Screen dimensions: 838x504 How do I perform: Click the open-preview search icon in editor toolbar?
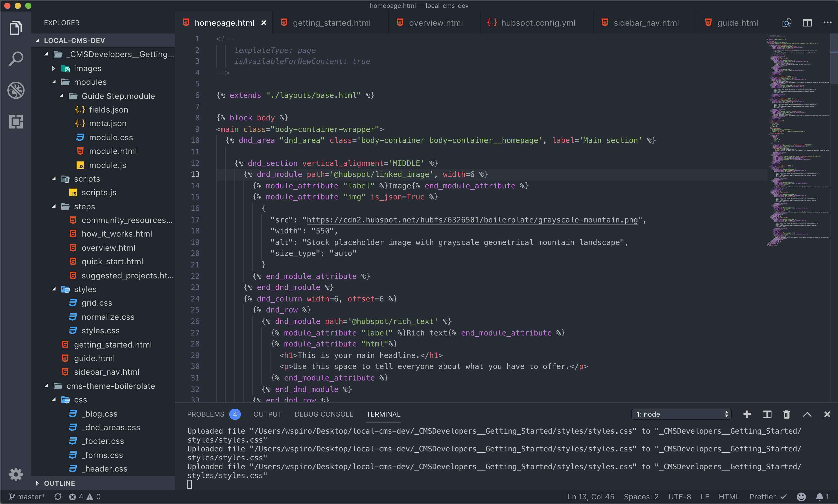[x=787, y=23]
